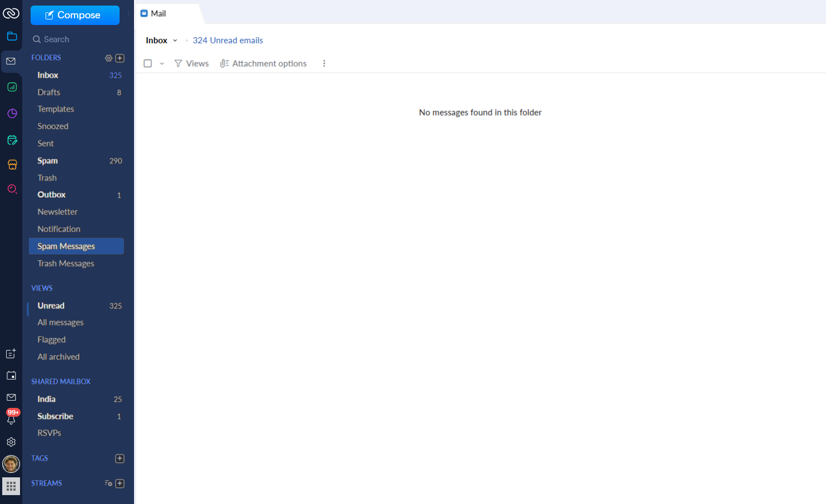
Task: Open the India shared mailbox
Action: 77,399
